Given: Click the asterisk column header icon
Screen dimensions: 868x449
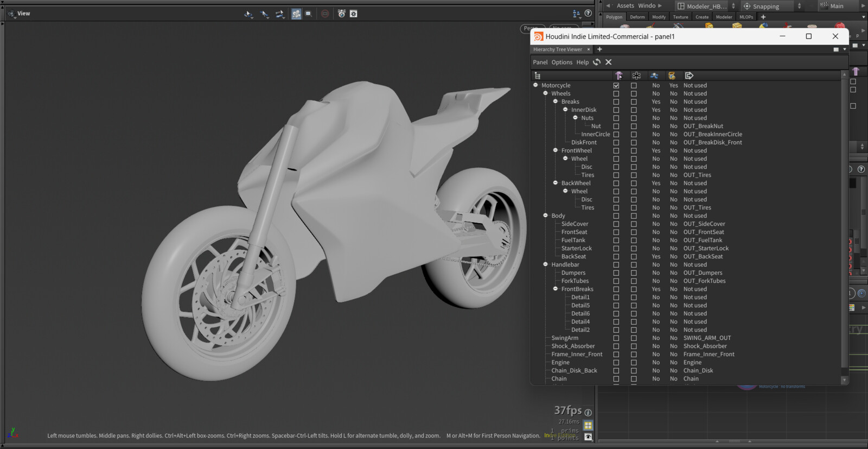Looking at the screenshot, I should click(636, 75).
